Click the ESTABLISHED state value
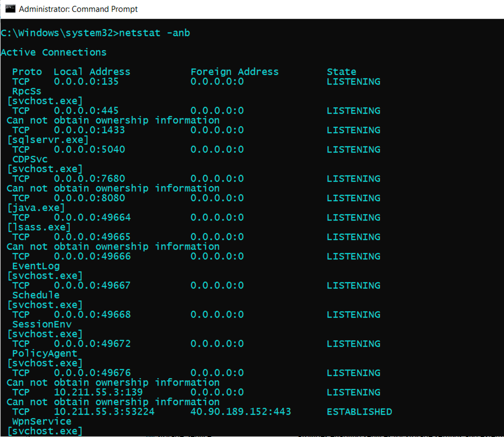 [359, 412]
